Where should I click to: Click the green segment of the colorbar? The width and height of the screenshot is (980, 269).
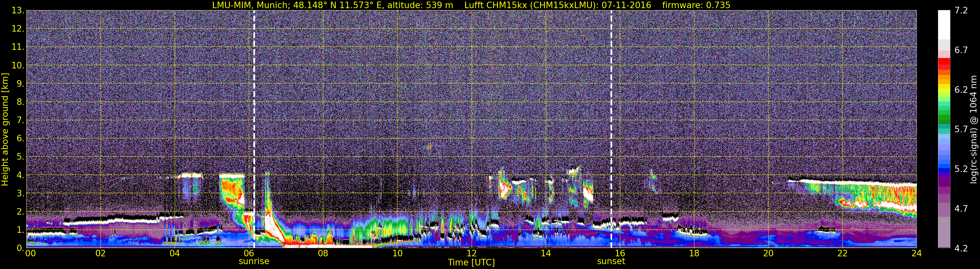(x=944, y=116)
